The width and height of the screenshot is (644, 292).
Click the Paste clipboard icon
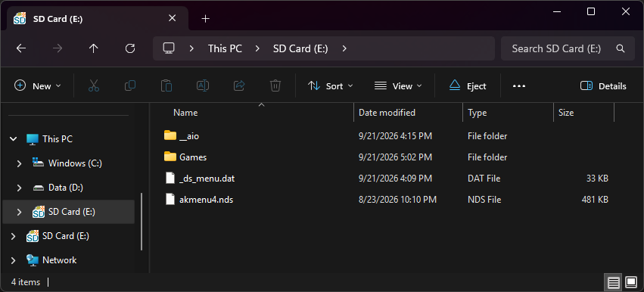click(x=166, y=85)
